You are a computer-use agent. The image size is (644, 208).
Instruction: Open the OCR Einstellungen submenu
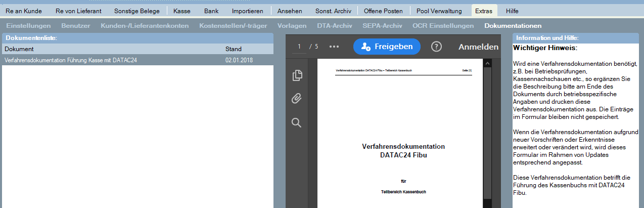click(x=443, y=25)
